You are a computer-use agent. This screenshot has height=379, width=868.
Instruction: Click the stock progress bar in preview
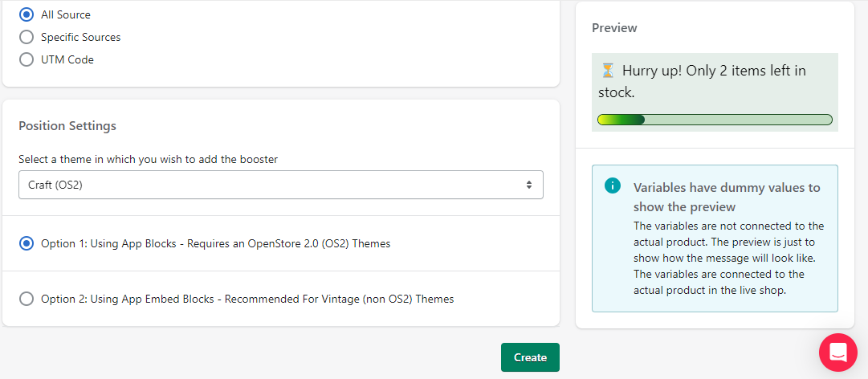pos(715,120)
